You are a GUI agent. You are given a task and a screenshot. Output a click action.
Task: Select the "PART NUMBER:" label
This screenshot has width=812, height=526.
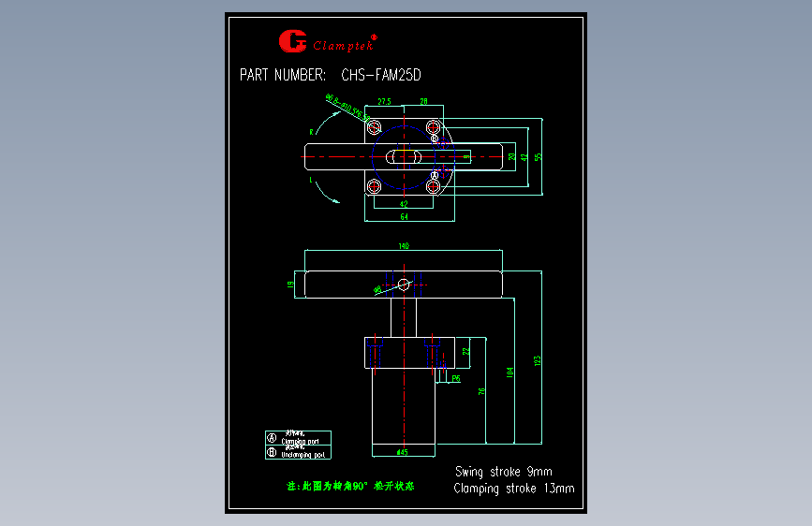(283, 75)
